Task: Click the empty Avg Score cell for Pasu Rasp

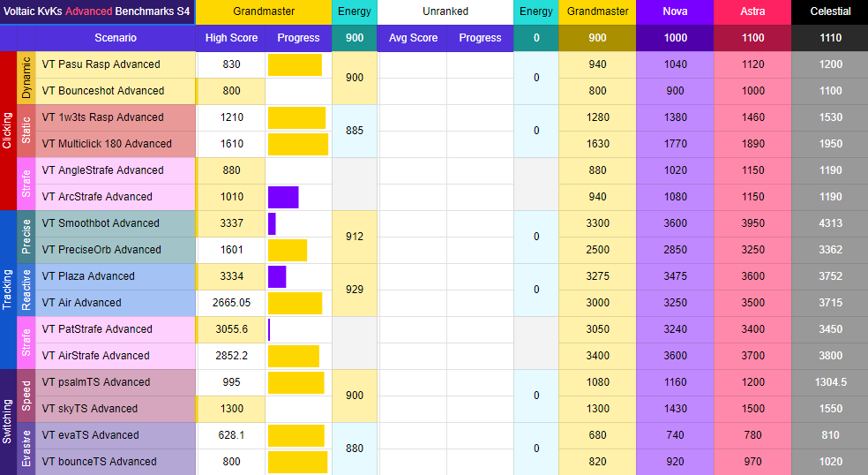Action: point(413,64)
